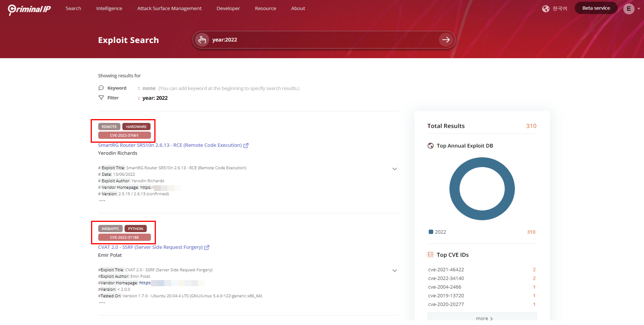
Task: Click the globe language icon
Action: tap(546, 9)
